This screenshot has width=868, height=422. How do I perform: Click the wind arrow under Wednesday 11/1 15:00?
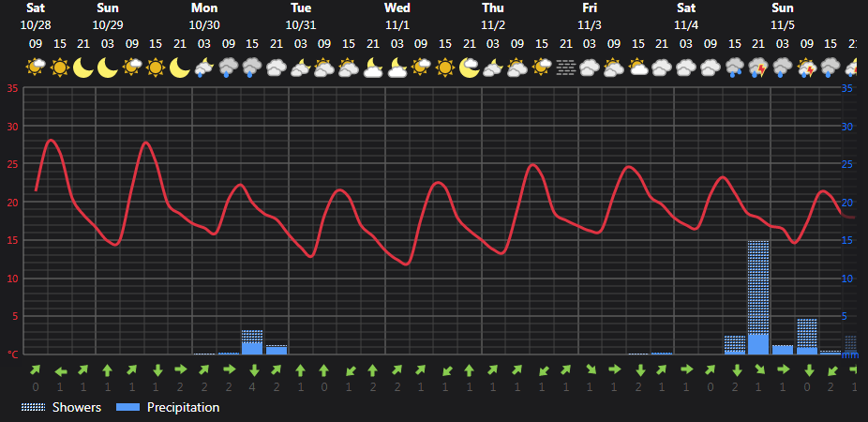click(x=445, y=370)
